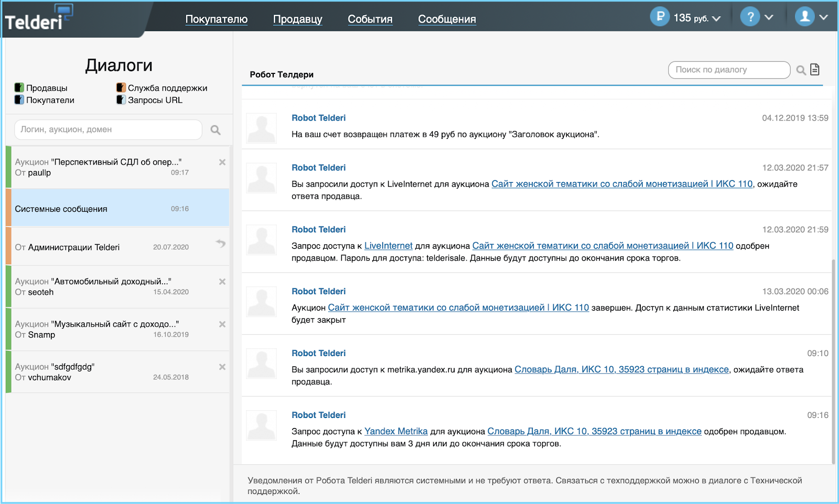Click Robot Telderi name on 09:10 message

319,353
